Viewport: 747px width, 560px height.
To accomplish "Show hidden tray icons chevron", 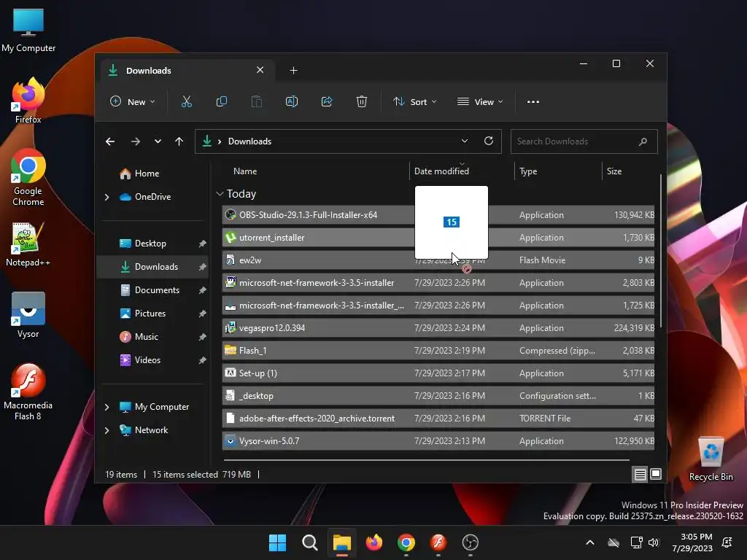I will pyautogui.click(x=589, y=542).
